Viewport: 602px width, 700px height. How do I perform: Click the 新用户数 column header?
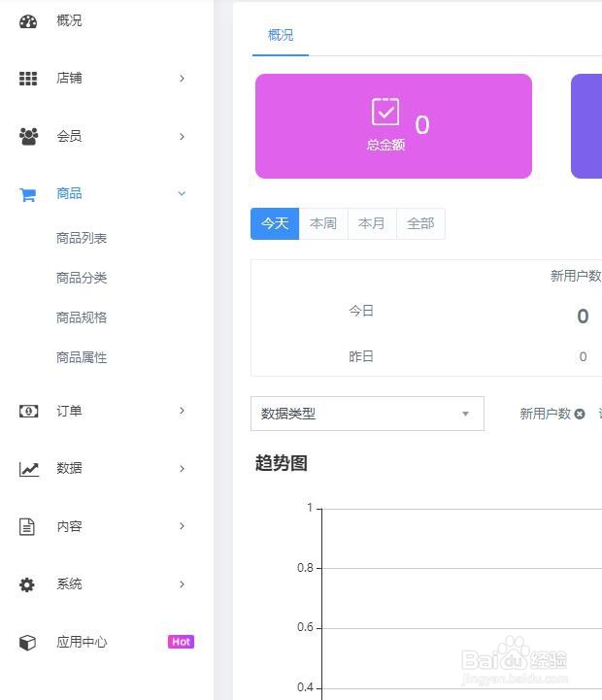pos(576,276)
